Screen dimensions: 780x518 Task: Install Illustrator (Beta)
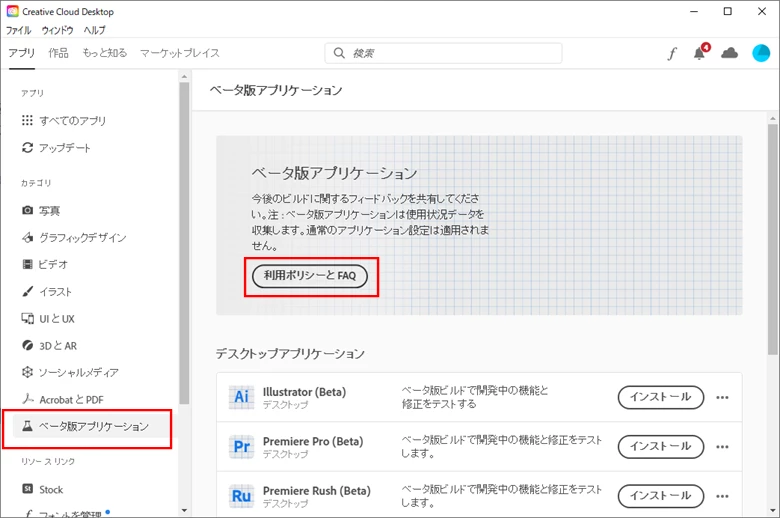coord(661,397)
